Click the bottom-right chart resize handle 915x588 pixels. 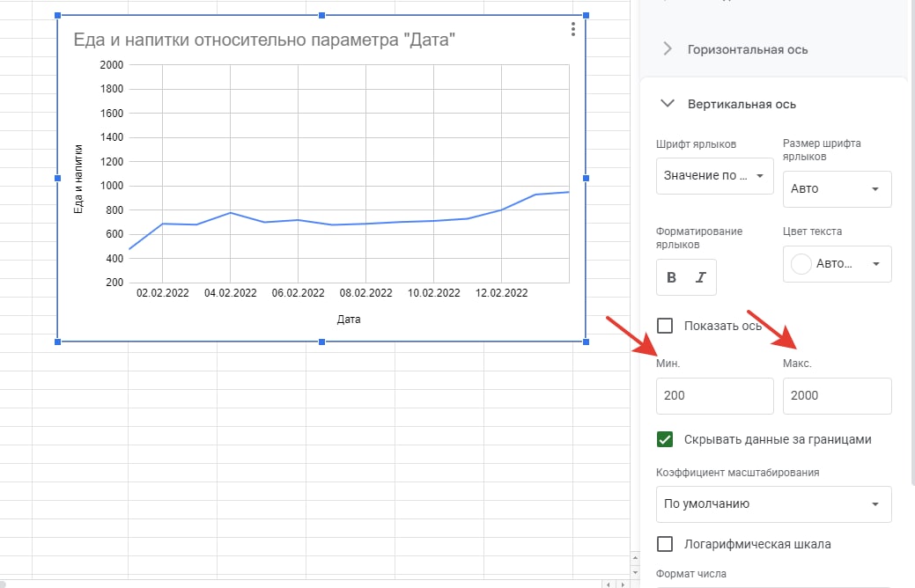pyautogui.click(x=586, y=342)
